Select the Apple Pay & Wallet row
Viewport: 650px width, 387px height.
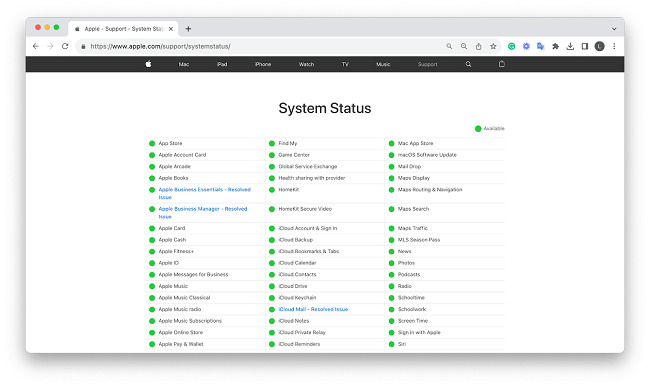point(205,344)
